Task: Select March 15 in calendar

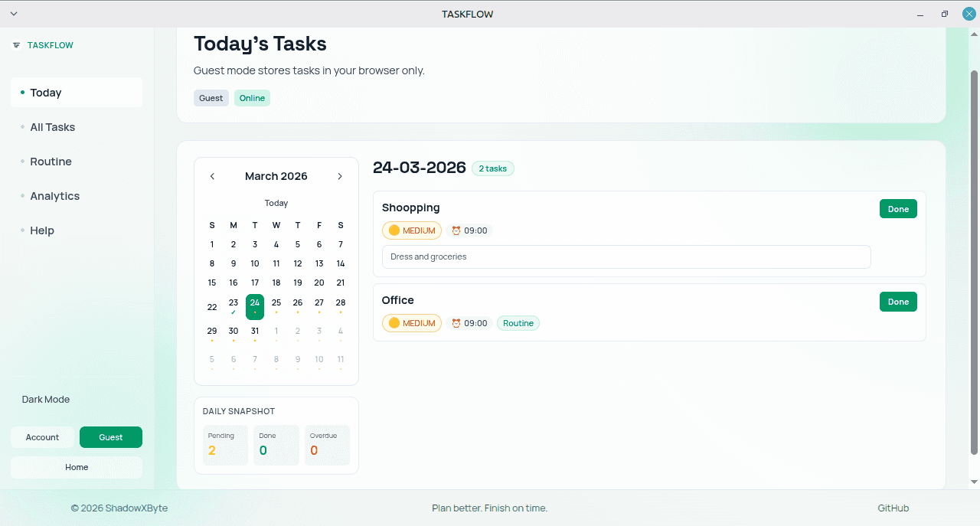Action: click(212, 283)
